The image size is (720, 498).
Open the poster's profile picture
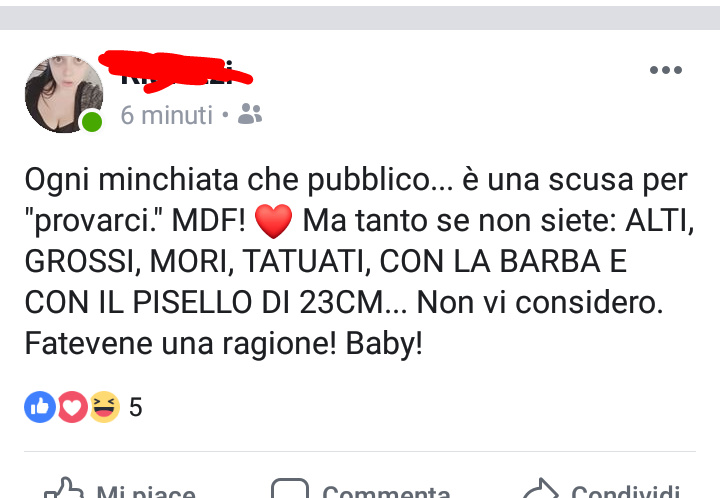(x=64, y=94)
